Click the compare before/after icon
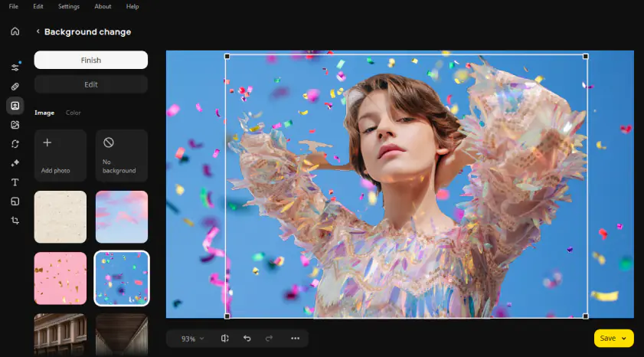This screenshot has width=644, height=357. pyautogui.click(x=224, y=338)
